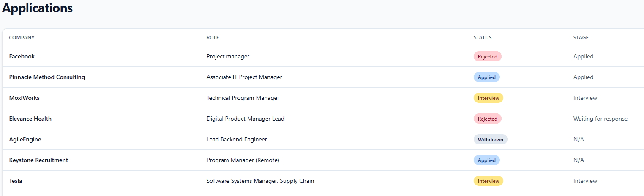Screen dimensions: 644x196
Task: Click Applied stage in Facebook row
Action: point(583,56)
